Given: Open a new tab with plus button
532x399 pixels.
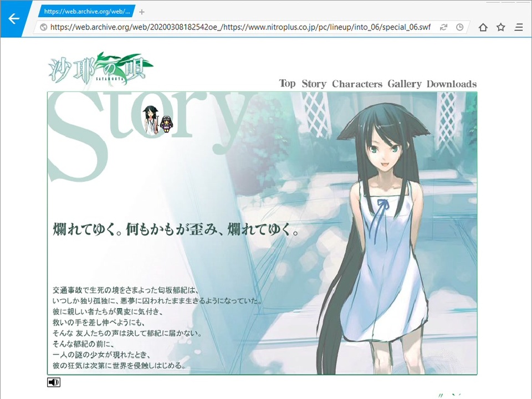Looking at the screenshot, I should 142,12.
